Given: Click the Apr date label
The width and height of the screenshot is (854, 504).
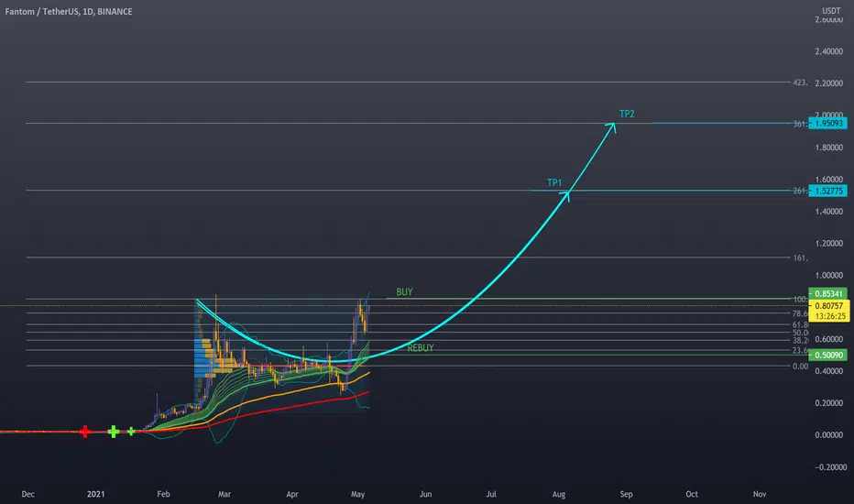Looking at the screenshot, I should coord(292,494).
